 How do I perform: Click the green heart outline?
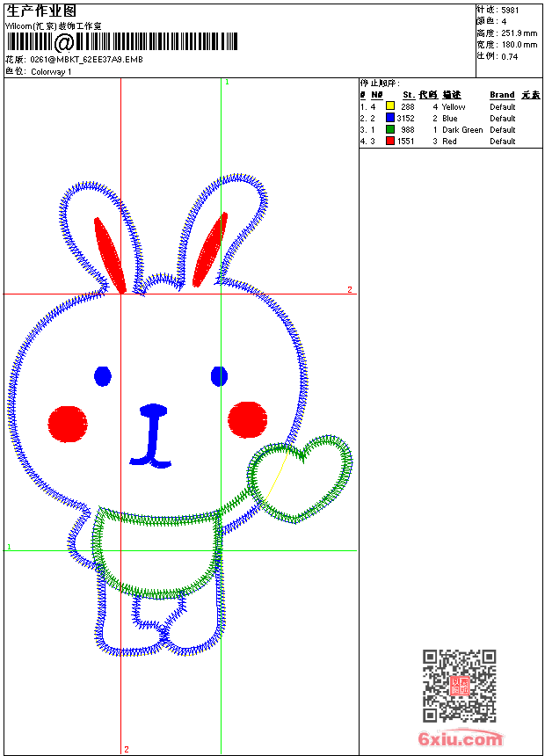point(300,478)
